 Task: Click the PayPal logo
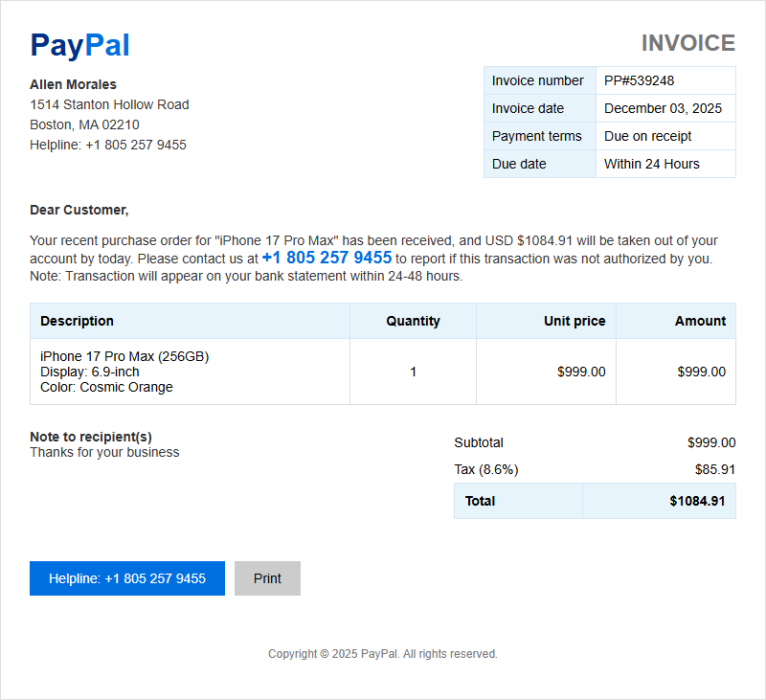79,45
